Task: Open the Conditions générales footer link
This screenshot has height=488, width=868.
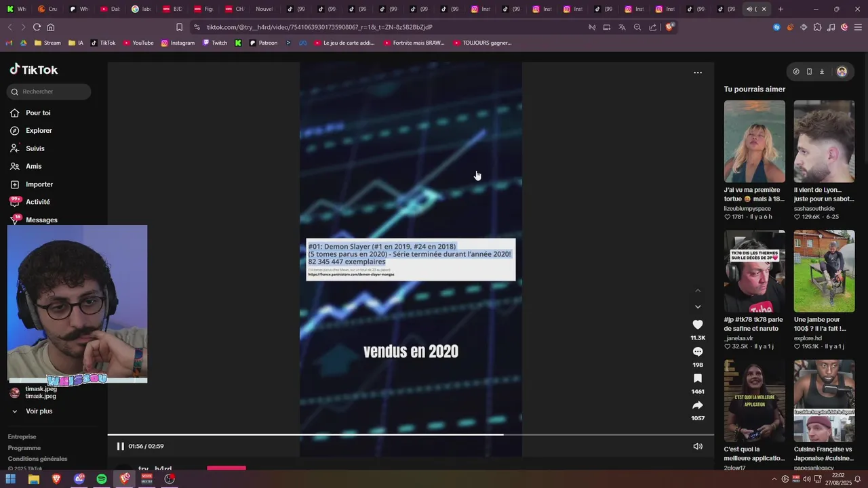Action: coord(38,459)
